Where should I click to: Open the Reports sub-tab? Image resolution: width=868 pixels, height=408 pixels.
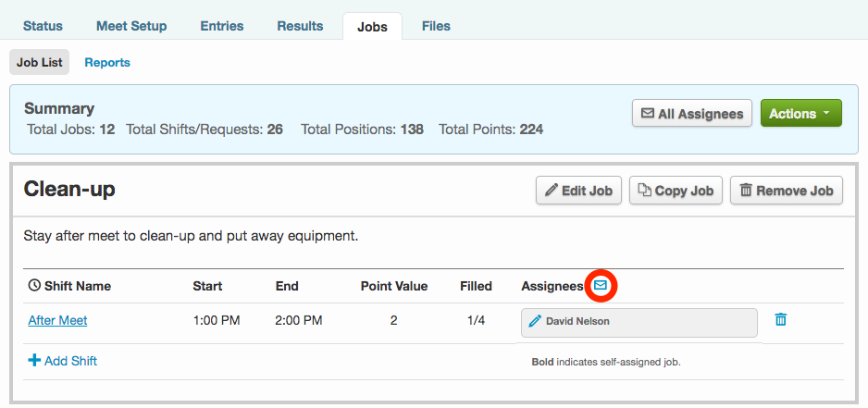pos(107,63)
